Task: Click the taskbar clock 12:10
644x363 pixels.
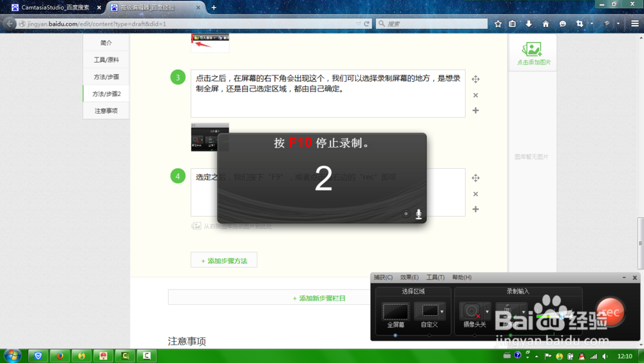Action: click(625, 356)
